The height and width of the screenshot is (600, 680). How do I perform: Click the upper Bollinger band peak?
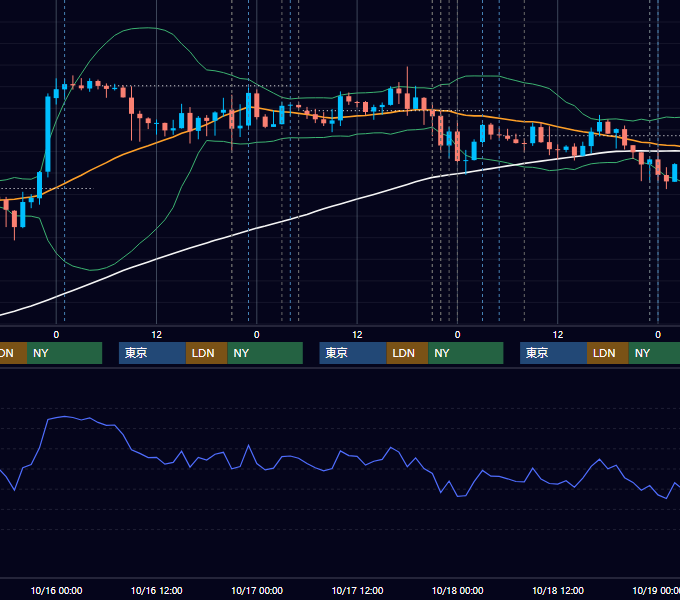tap(147, 28)
